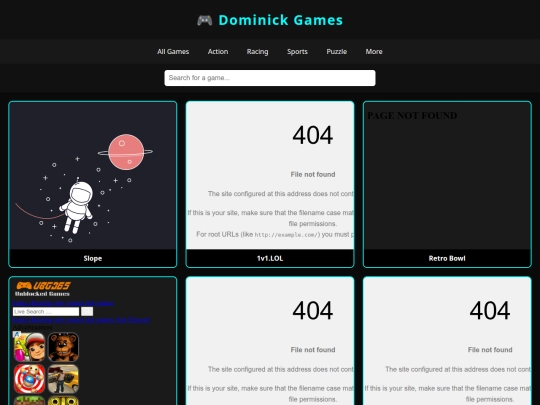Click 404 heading in 1v1.LOL card
The width and height of the screenshot is (540, 405).
313,135
